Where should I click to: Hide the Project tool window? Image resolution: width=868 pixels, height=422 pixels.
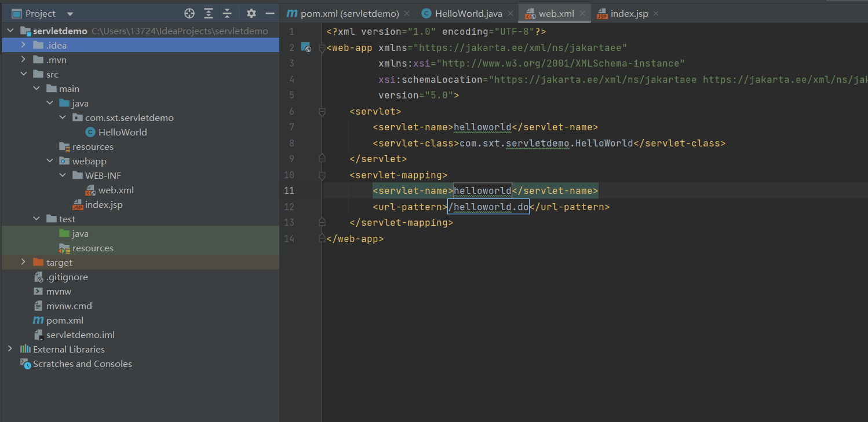pos(269,13)
